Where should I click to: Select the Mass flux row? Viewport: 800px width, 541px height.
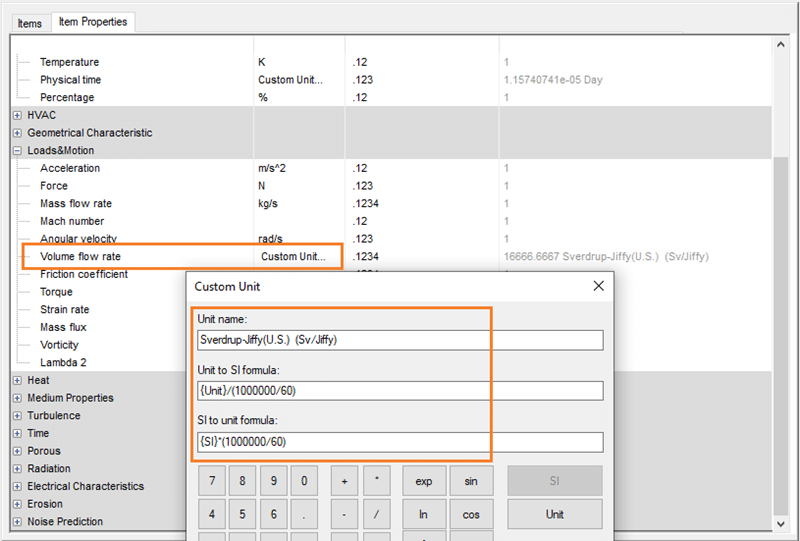click(x=63, y=327)
